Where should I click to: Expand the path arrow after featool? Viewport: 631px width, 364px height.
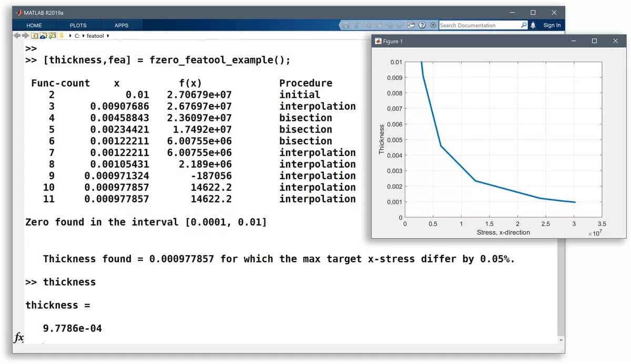(108, 36)
